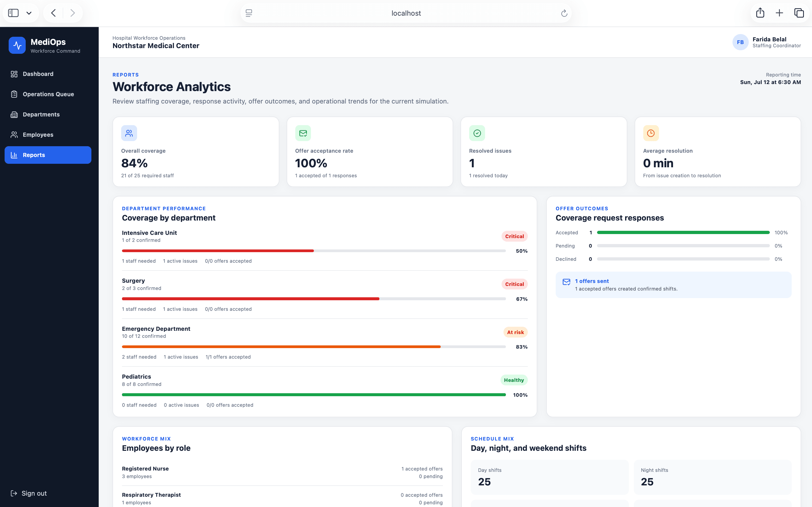Open Dashboard in the sidebar
Screen dimensions: 812x507
coord(48,74)
